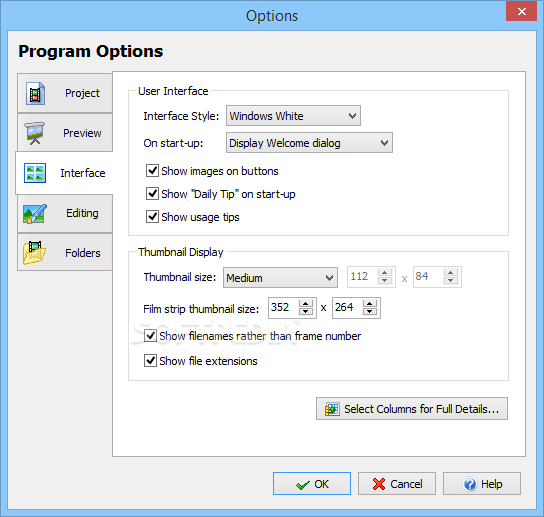544x517 pixels.
Task: Click the red X icon on Cancel
Action: 379,484
